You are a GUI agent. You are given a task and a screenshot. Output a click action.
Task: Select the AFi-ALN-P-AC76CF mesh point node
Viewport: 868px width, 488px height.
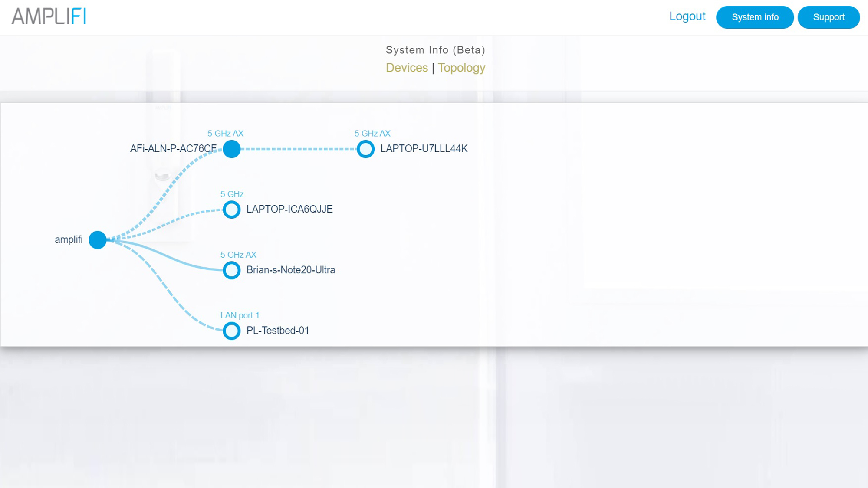(232, 149)
